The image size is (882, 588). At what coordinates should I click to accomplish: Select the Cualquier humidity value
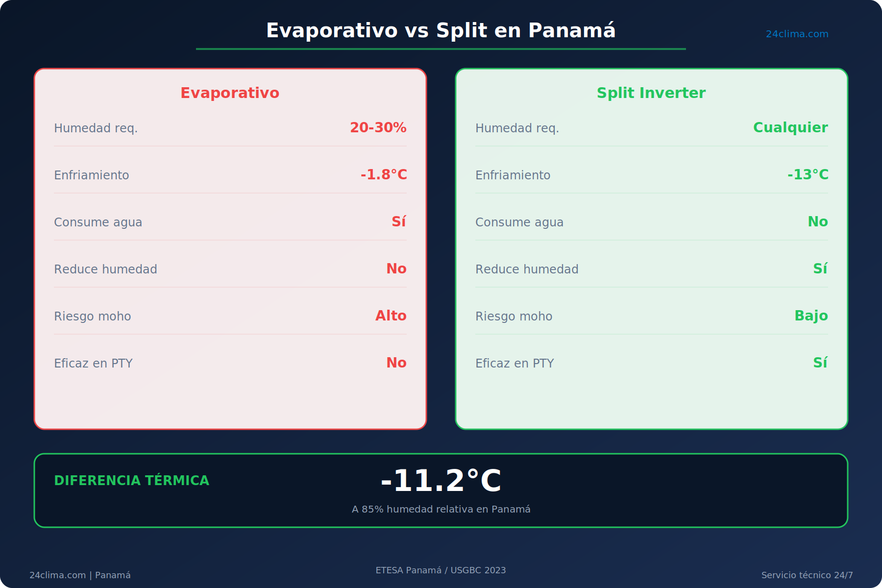click(790, 128)
